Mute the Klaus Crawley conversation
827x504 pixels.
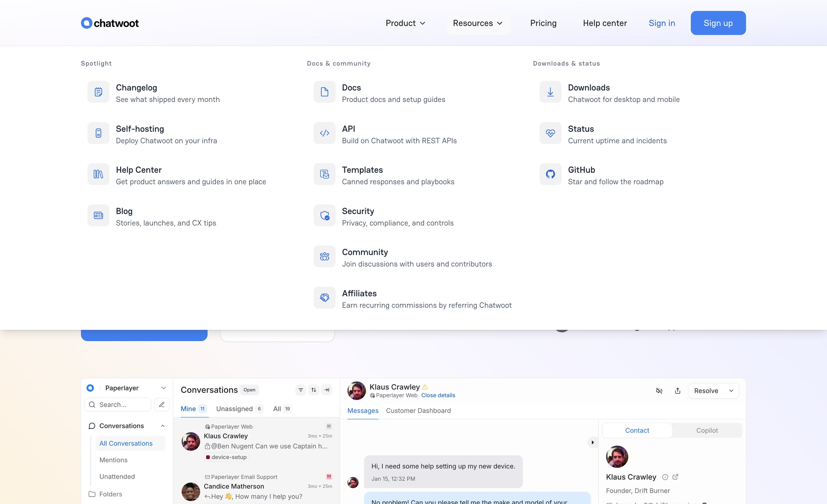tap(659, 391)
